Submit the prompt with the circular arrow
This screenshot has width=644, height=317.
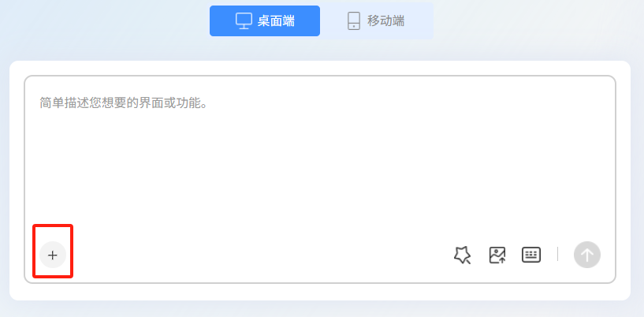tap(587, 255)
